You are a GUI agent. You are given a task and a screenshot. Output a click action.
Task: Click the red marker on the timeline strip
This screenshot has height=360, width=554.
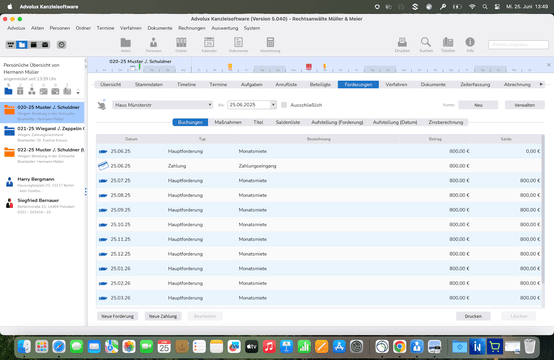point(309,66)
